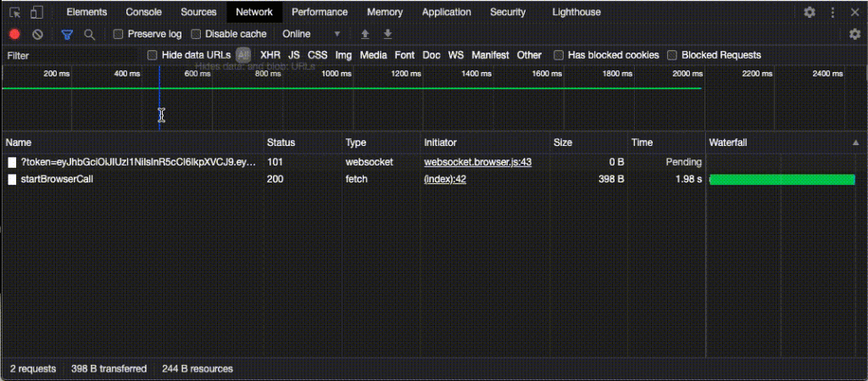Open the Online throttling dropdown

[312, 34]
